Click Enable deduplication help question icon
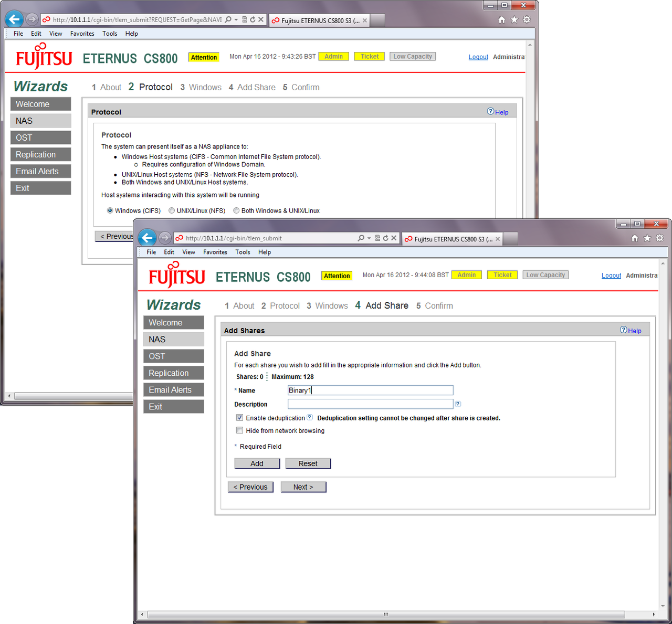The width and height of the screenshot is (672, 624). pyautogui.click(x=310, y=418)
